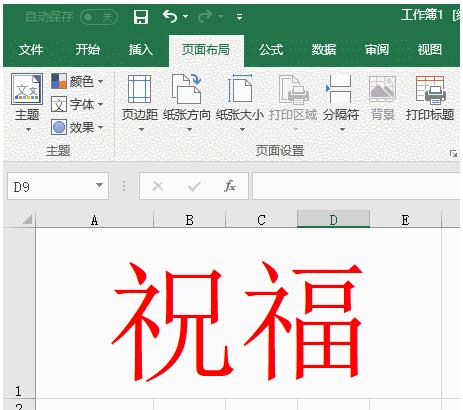
Task: Click the 分隔符 breaks icon
Action: 339,88
